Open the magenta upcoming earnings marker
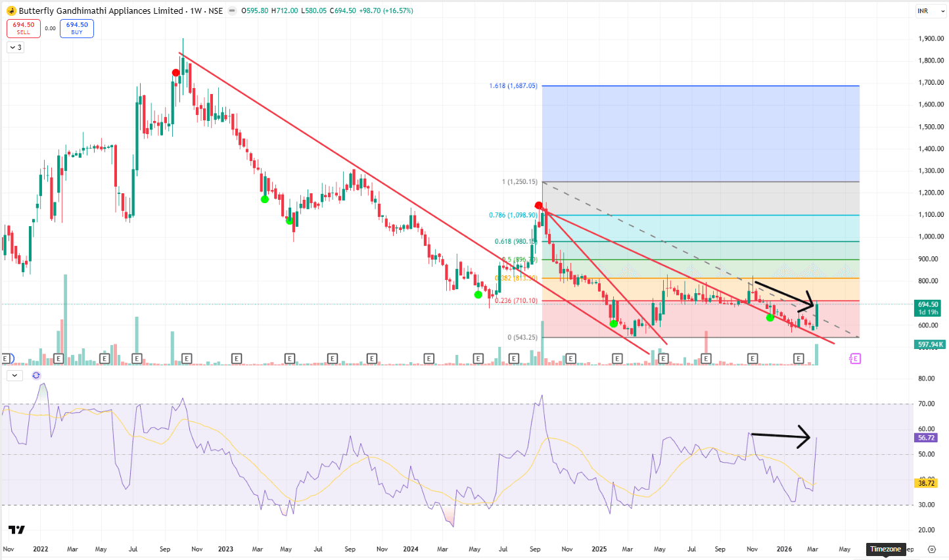The width and height of the screenshot is (949, 560). 855,358
